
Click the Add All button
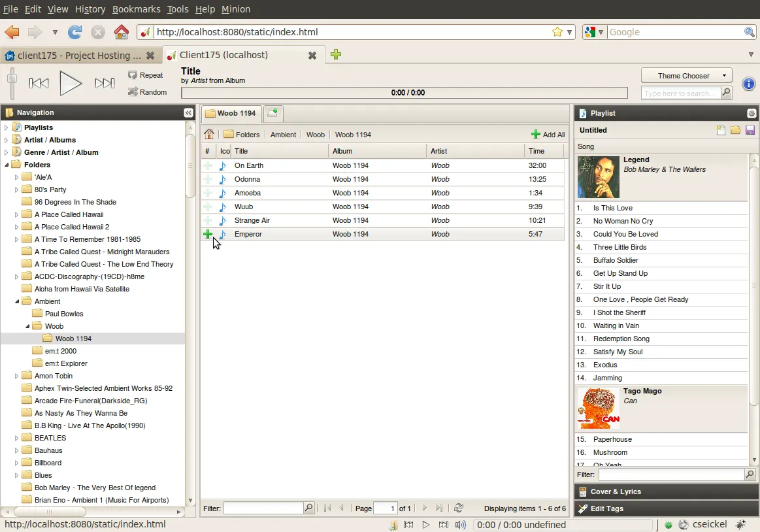548,135
